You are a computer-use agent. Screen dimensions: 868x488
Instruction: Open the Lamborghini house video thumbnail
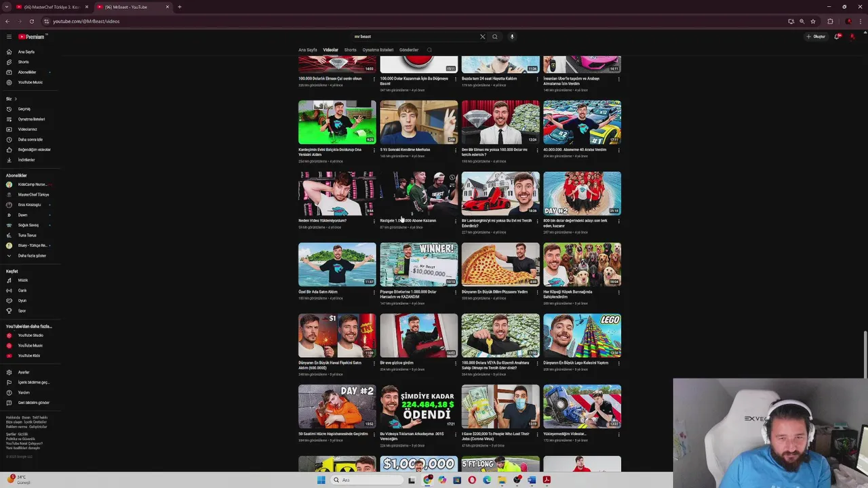(x=500, y=193)
